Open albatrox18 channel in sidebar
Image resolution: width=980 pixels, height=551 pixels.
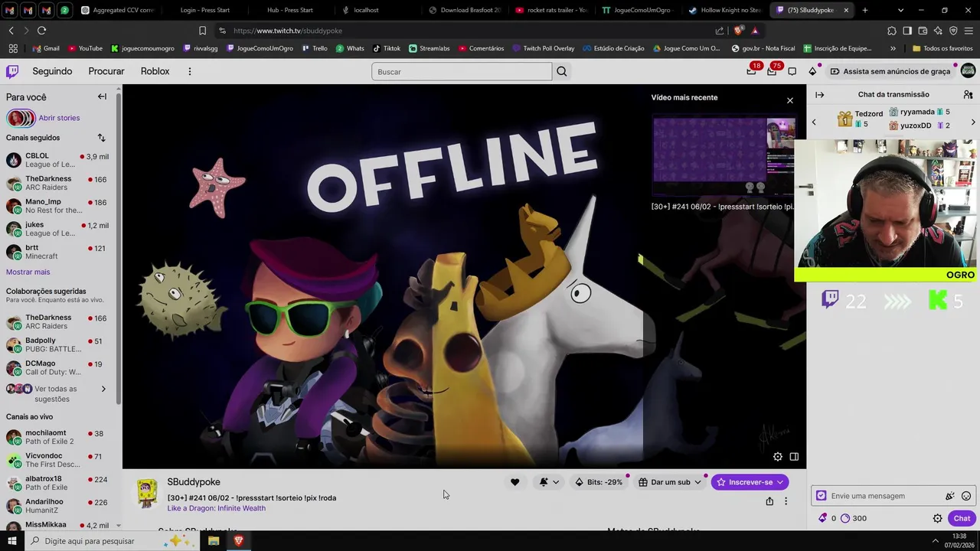tap(57, 483)
